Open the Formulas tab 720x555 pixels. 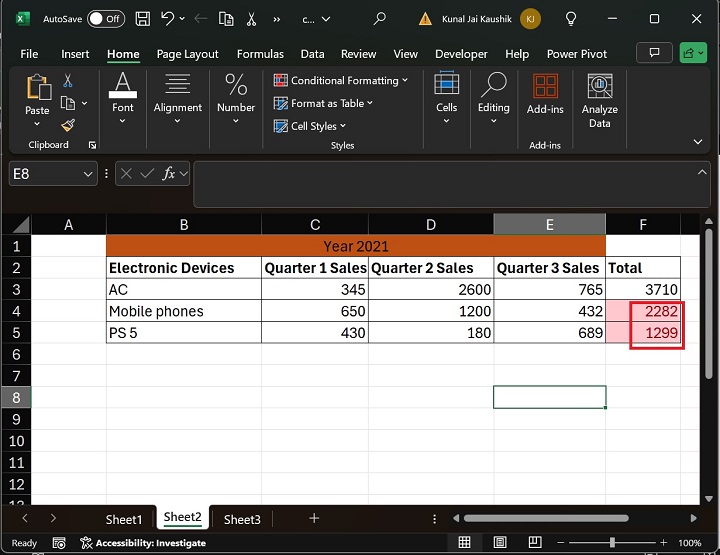(x=260, y=54)
